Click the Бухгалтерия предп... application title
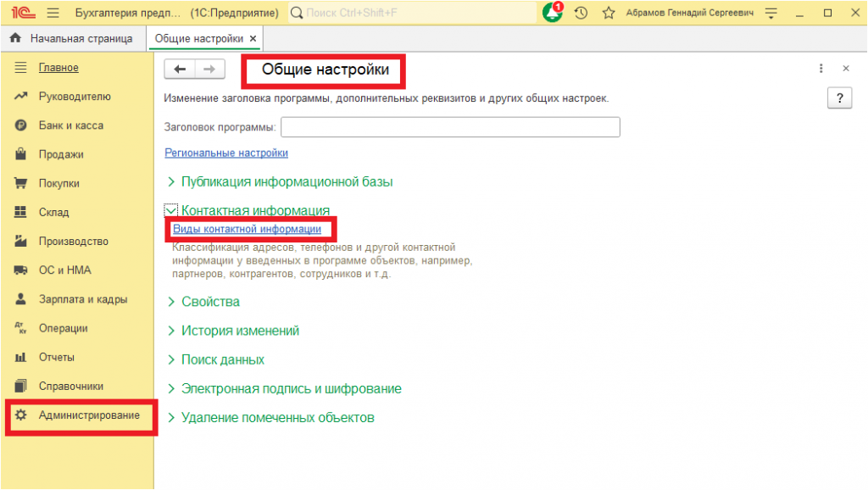This screenshot has width=868, height=490. (128, 12)
